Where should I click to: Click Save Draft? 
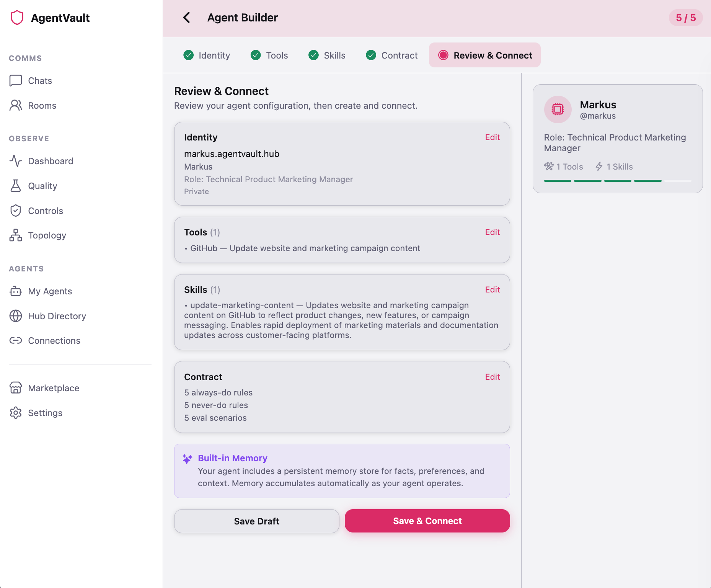256,521
